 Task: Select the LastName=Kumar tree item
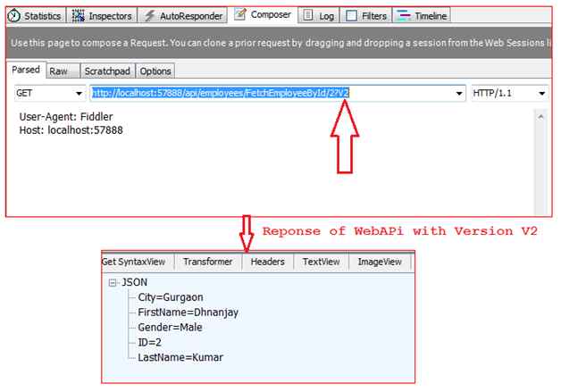(x=180, y=357)
